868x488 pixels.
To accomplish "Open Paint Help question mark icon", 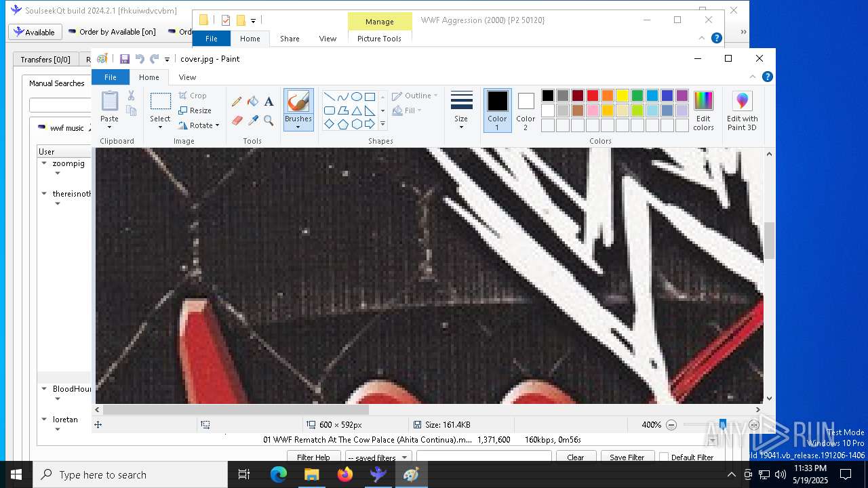I will [767, 77].
